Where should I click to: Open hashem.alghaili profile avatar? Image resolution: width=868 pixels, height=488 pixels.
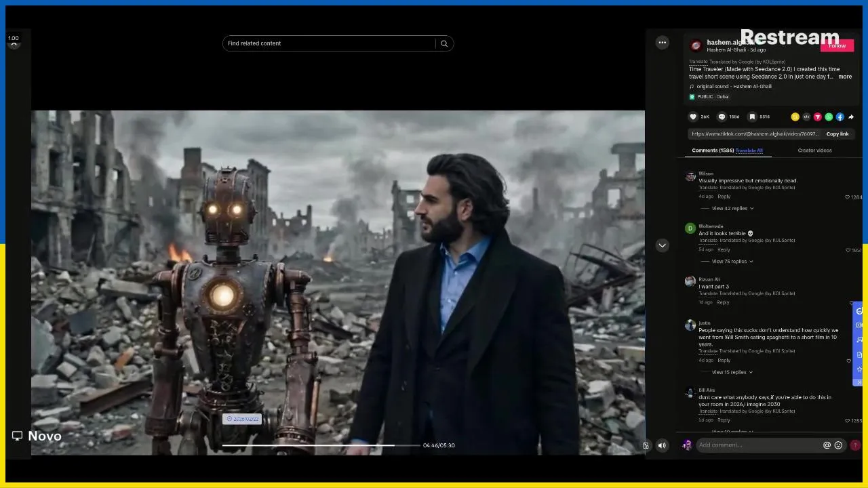[x=696, y=45]
